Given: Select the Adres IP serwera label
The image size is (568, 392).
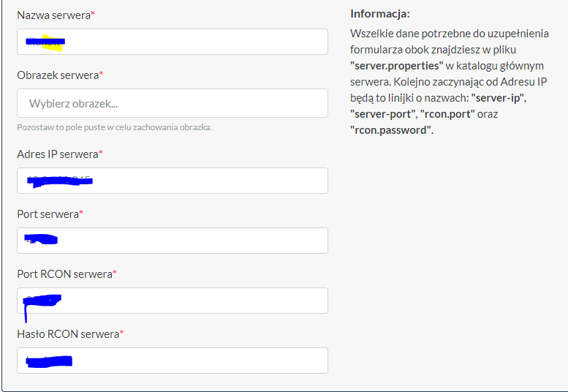Looking at the screenshot, I should (x=57, y=154).
